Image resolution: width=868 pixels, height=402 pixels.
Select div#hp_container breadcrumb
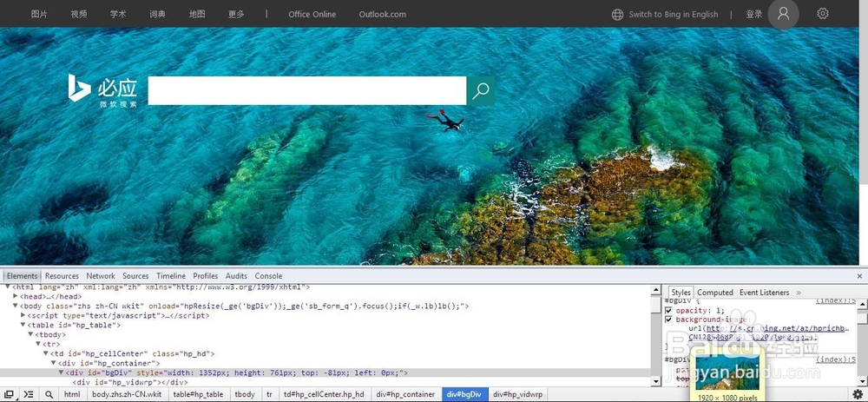point(405,394)
